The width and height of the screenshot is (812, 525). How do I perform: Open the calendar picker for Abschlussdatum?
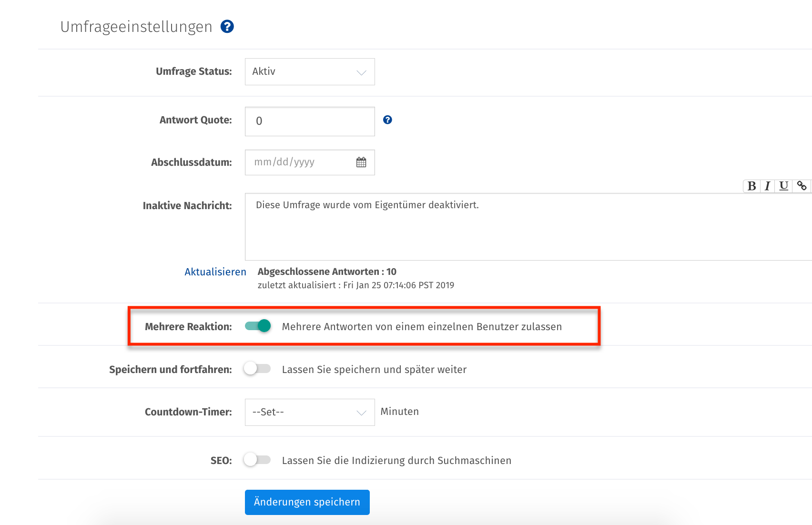(x=361, y=162)
